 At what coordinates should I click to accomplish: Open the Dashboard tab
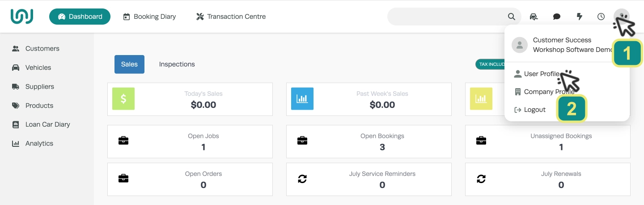pyautogui.click(x=80, y=17)
